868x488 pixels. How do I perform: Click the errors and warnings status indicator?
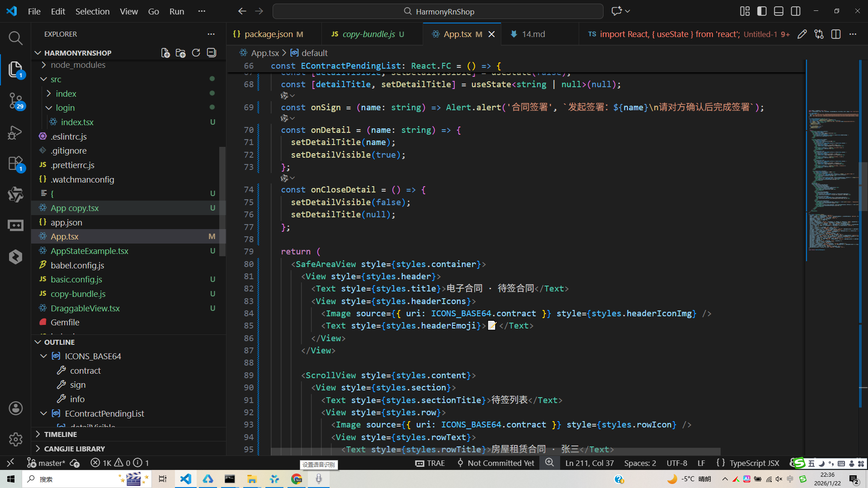(120, 463)
